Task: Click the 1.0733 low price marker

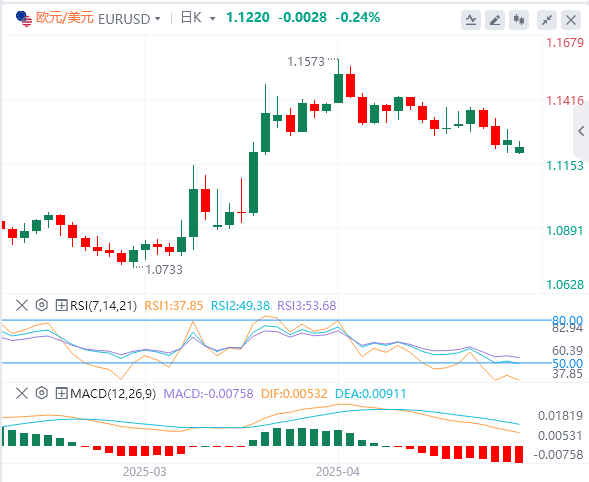Action: (164, 270)
